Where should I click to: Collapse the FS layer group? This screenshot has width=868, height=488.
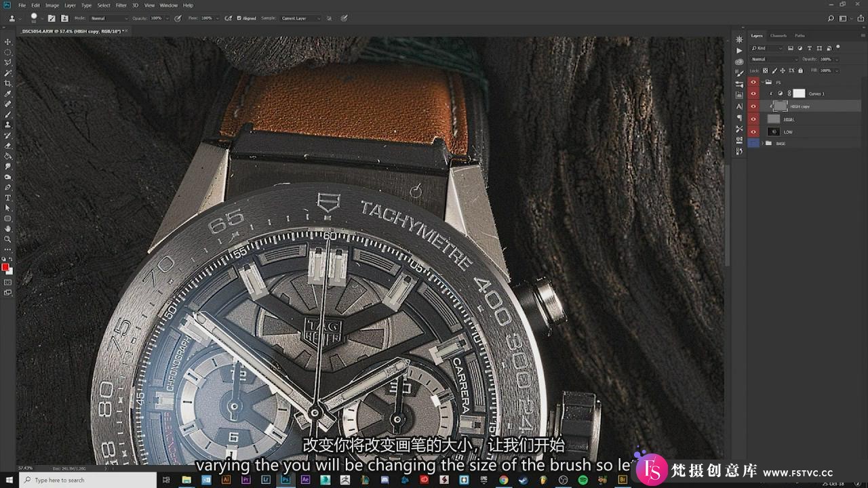pos(762,82)
